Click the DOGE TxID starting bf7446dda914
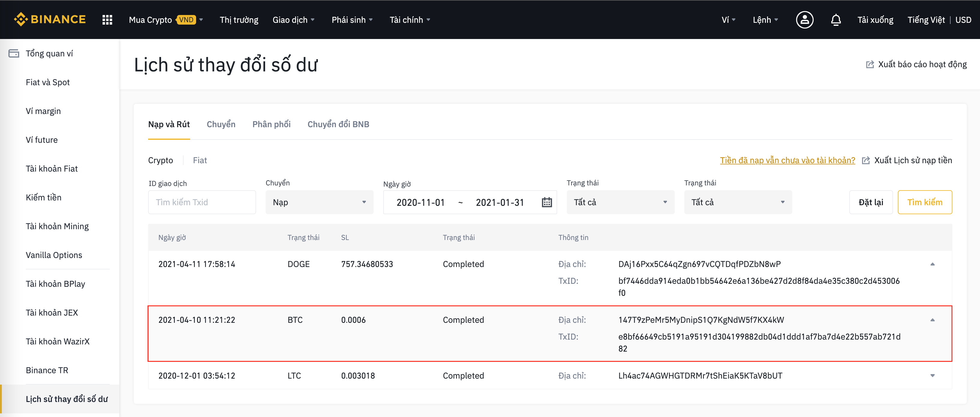Viewport: 980px width, 417px height. [759, 286]
